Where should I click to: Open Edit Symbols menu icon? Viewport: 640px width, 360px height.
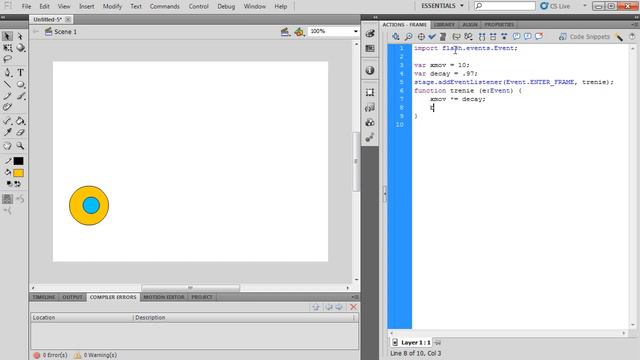[299, 32]
